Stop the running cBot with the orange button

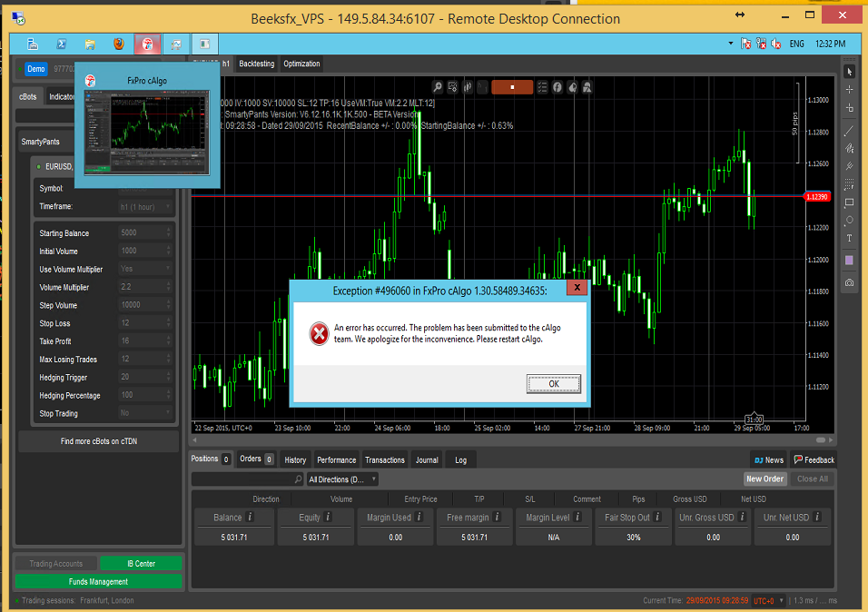click(x=512, y=87)
